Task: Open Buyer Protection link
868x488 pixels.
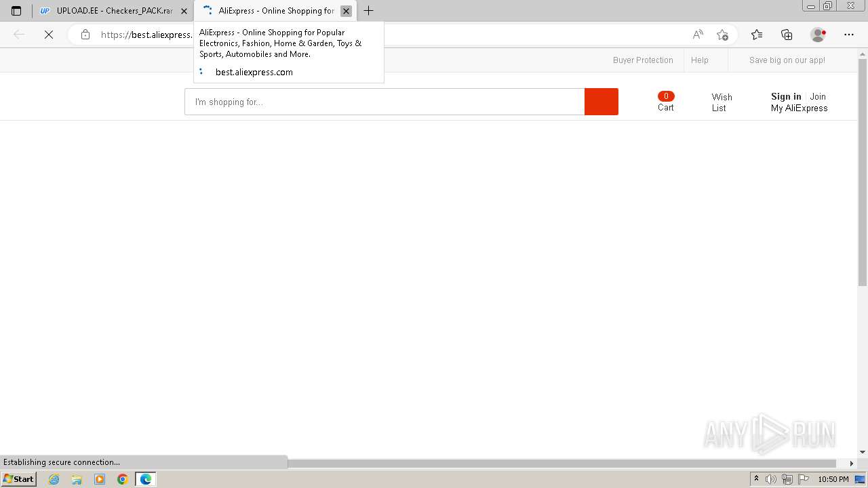Action: point(643,60)
